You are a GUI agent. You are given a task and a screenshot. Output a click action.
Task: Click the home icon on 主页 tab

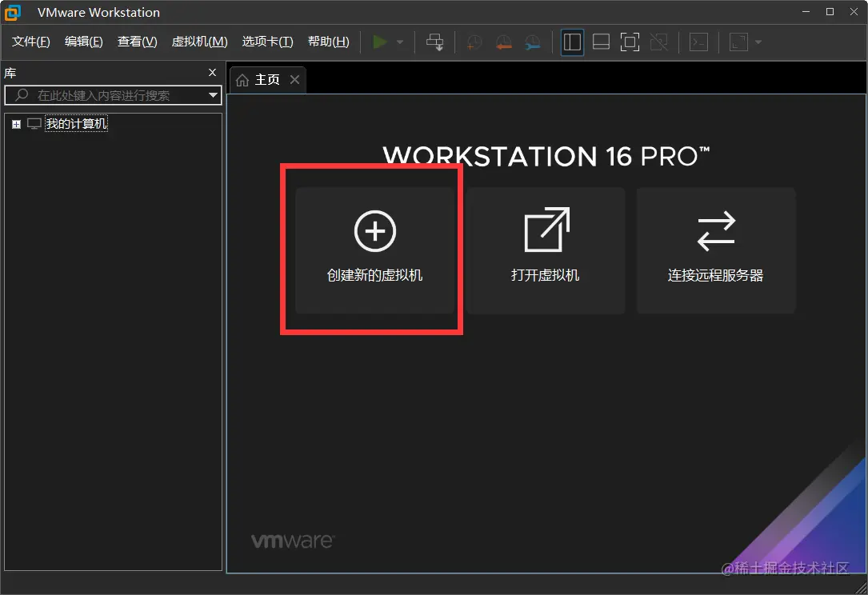[242, 80]
